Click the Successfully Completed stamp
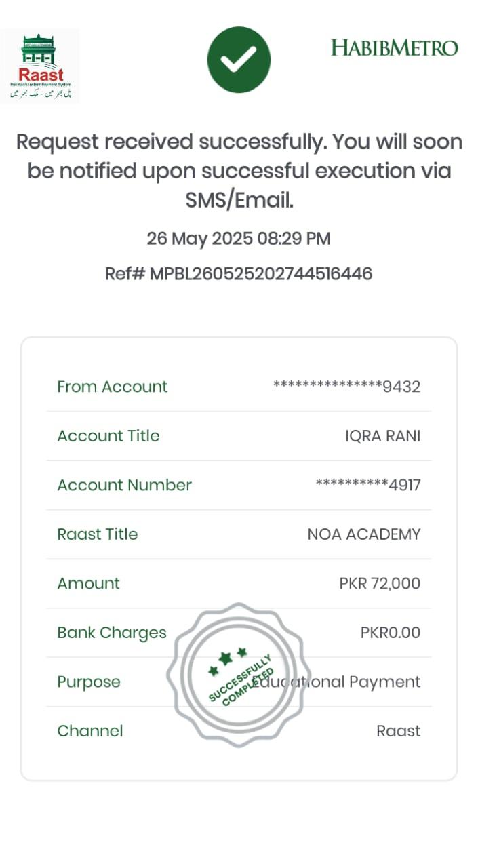Image resolution: width=478 pixels, height=868 pixels. (239, 675)
